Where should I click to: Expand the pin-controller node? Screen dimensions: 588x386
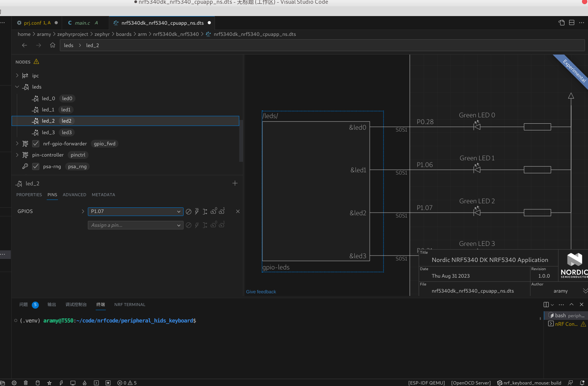point(17,155)
